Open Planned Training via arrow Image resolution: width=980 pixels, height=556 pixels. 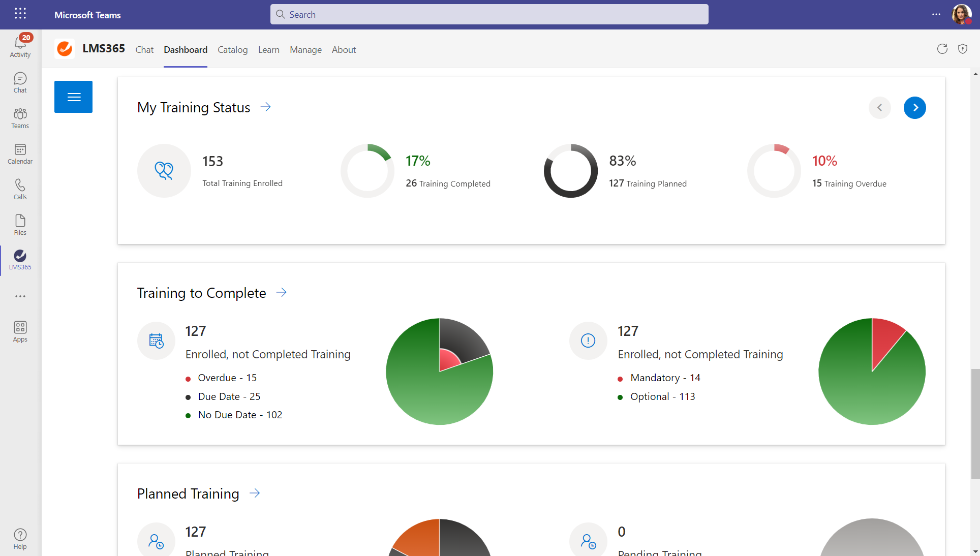pyautogui.click(x=255, y=493)
